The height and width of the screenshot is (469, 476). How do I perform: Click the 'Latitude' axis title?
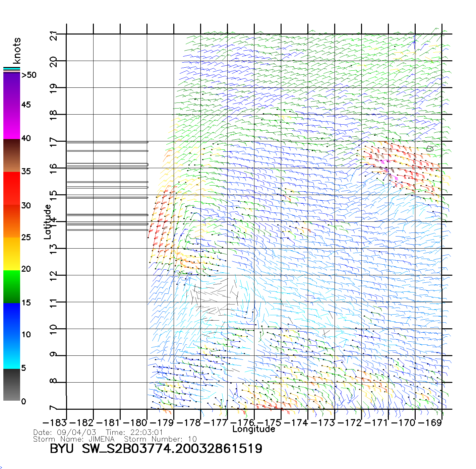pos(48,221)
